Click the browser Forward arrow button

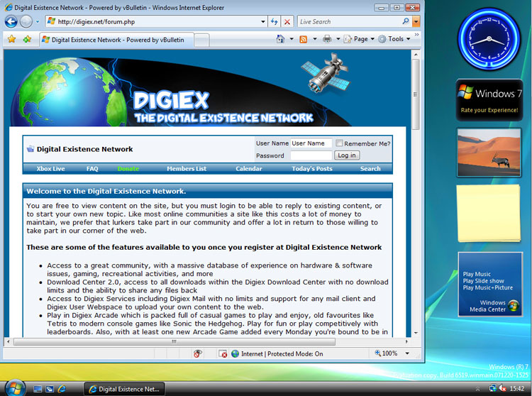coord(26,22)
